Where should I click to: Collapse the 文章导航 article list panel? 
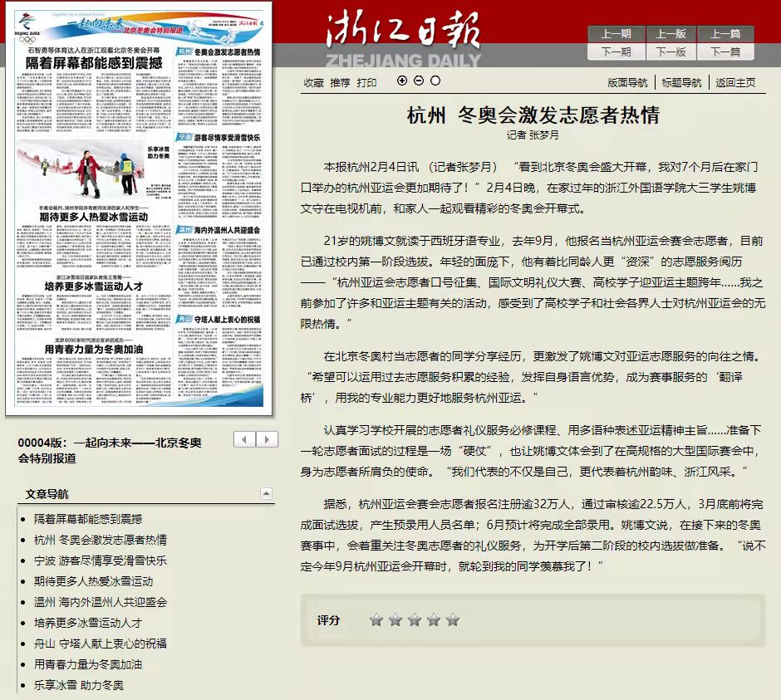tap(265, 493)
